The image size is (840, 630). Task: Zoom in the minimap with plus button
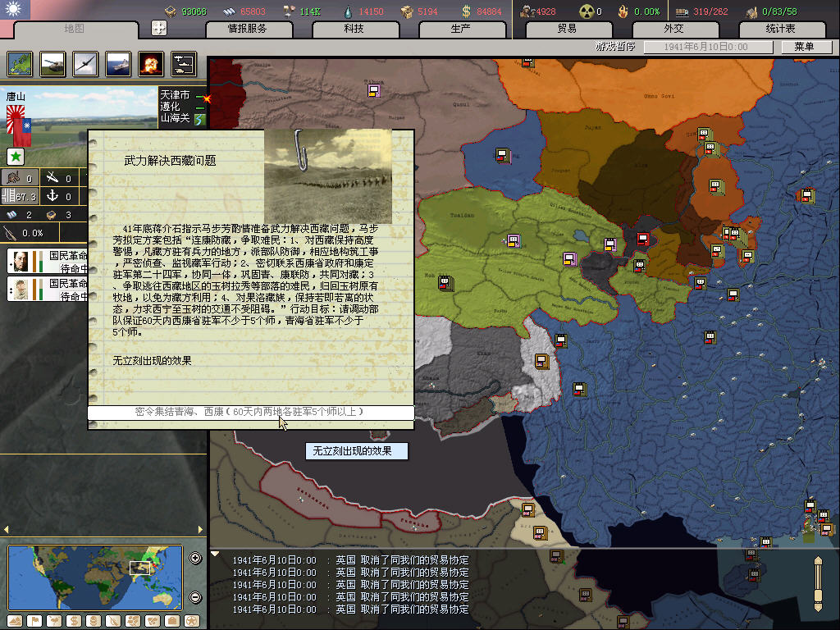(195, 559)
